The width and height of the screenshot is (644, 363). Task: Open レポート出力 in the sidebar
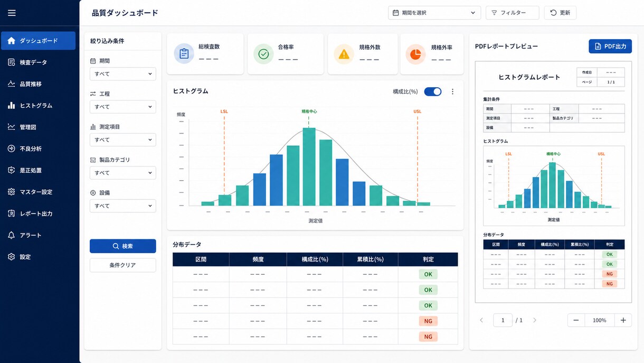[x=38, y=214]
